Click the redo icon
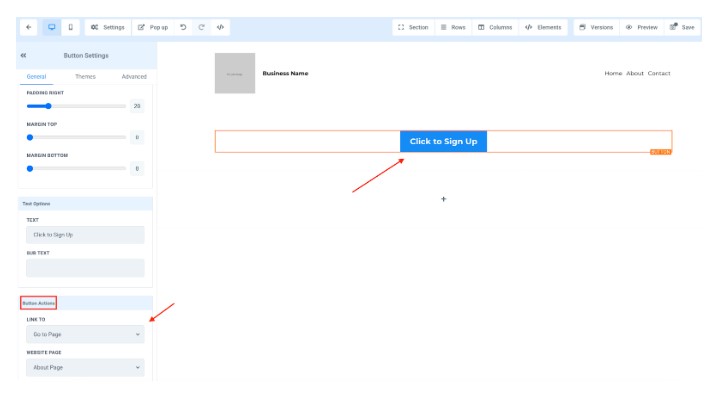The image size is (712, 399). 202,27
